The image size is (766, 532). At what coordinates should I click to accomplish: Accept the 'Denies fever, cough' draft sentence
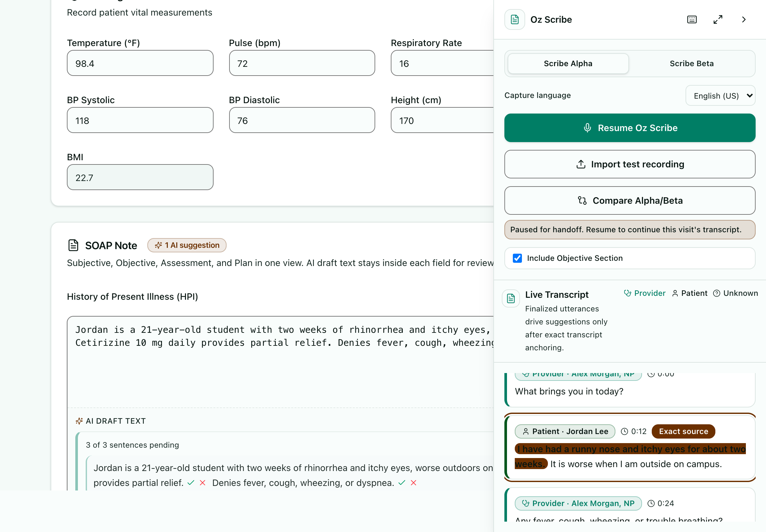402,483
